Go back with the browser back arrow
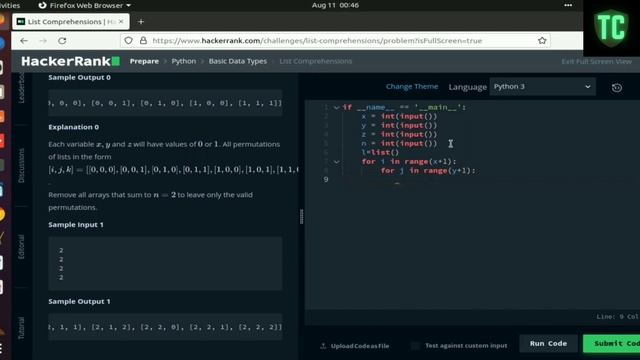The height and width of the screenshot is (360, 640). click(24, 41)
